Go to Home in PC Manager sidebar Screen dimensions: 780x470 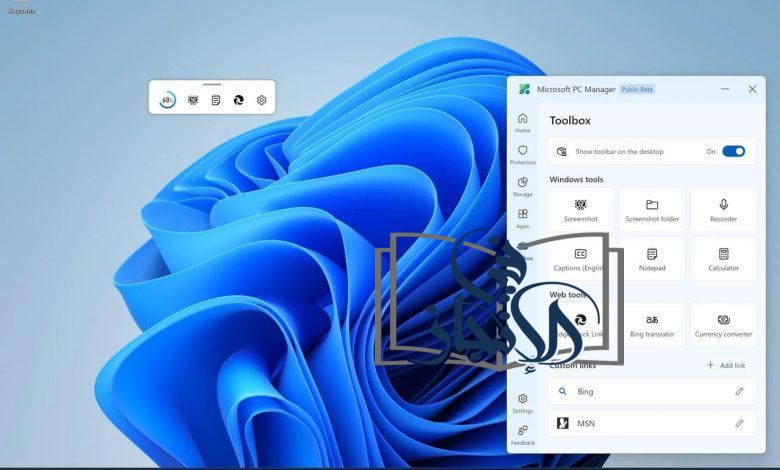pos(522,122)
